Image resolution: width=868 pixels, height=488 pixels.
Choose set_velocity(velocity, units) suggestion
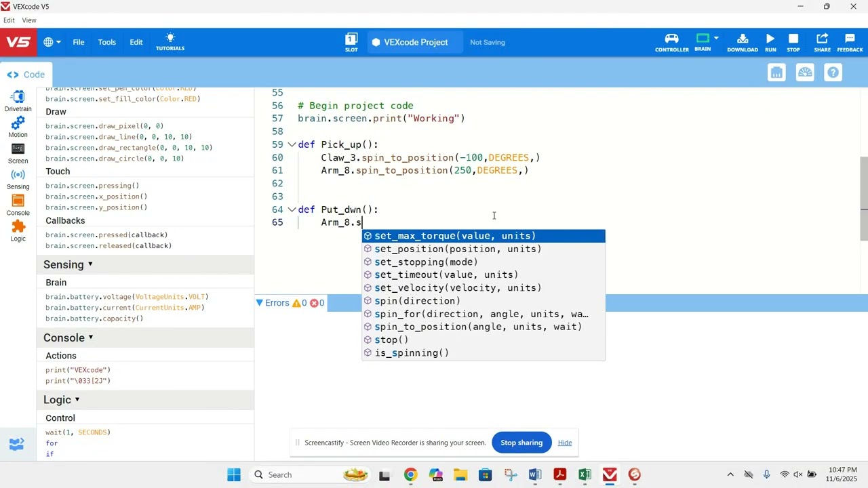(484, 288)
